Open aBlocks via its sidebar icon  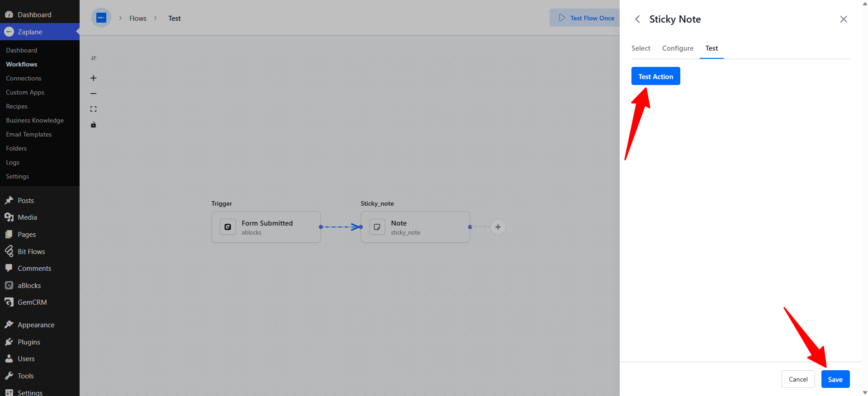(x=9, y=285)
